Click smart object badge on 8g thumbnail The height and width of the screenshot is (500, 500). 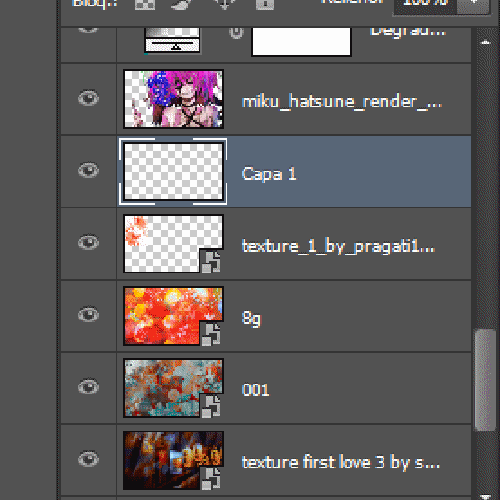click(x=211, y=334)
